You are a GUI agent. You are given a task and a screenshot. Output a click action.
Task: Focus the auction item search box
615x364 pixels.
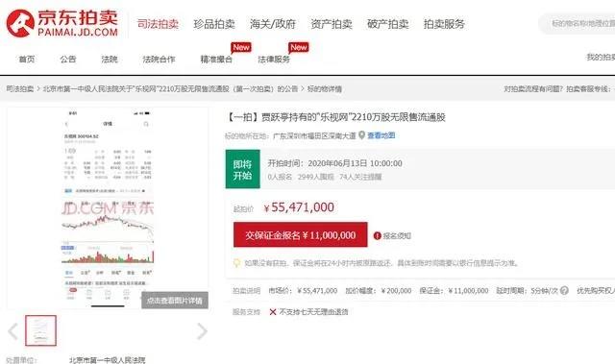(x=578, y=23)
